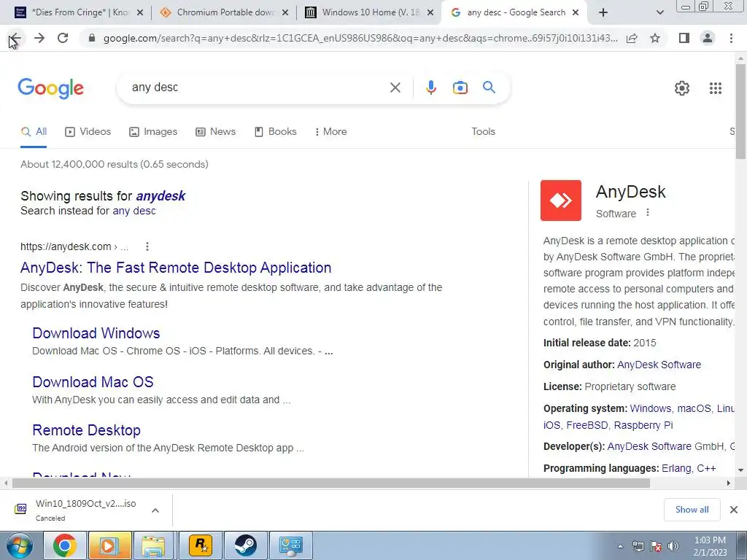Open AnyDesk: The Fast Remote Desktop Application

pos(176,268)
